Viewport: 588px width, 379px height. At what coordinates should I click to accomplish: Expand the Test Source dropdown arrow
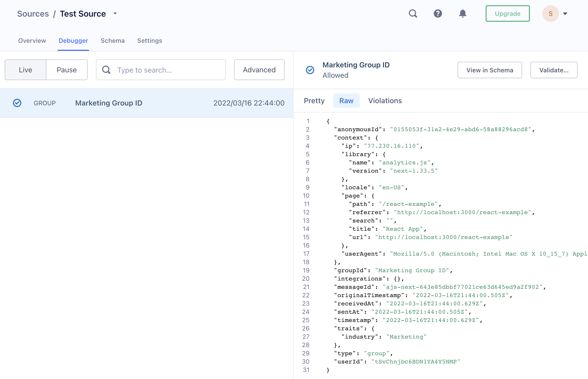click(115, 13)
